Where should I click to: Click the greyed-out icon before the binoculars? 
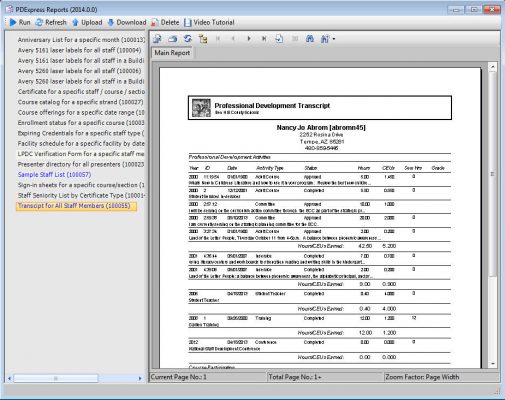[295, 39]
